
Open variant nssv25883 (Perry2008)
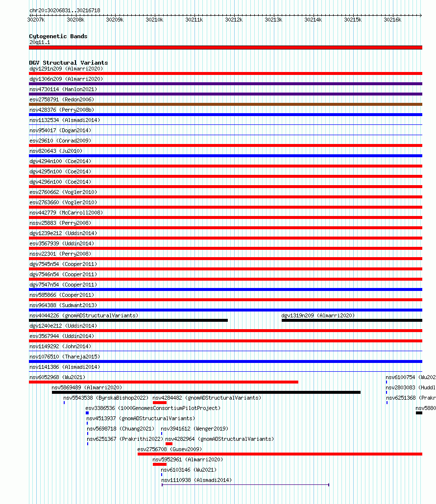pos(60,223)
